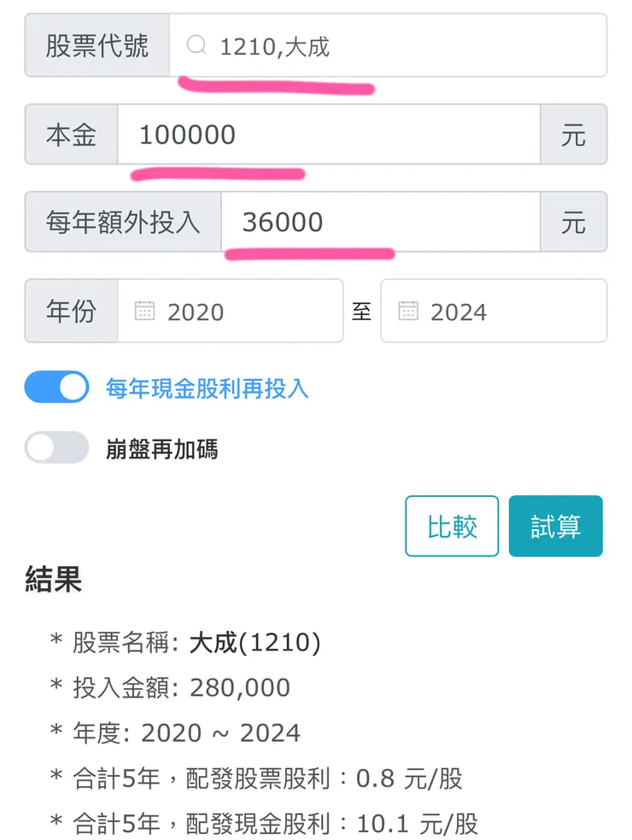Click the calendar icon beside 2020

[x=144, y=312]
